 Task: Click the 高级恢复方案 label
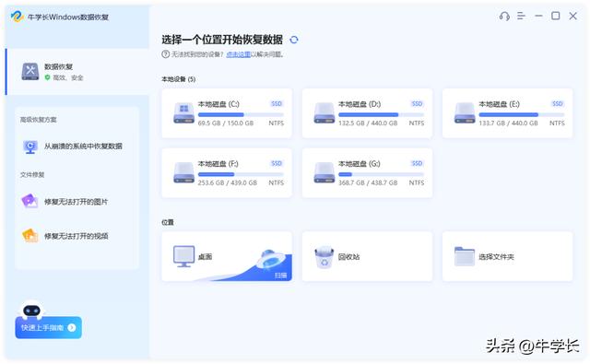point(39,120)
